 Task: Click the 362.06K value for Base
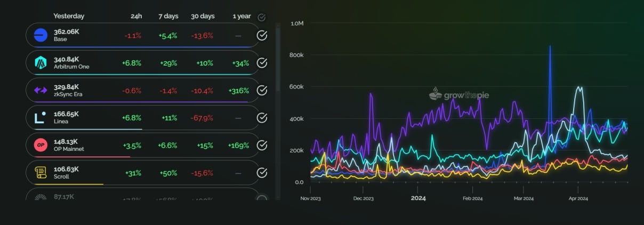pos(66,32)
